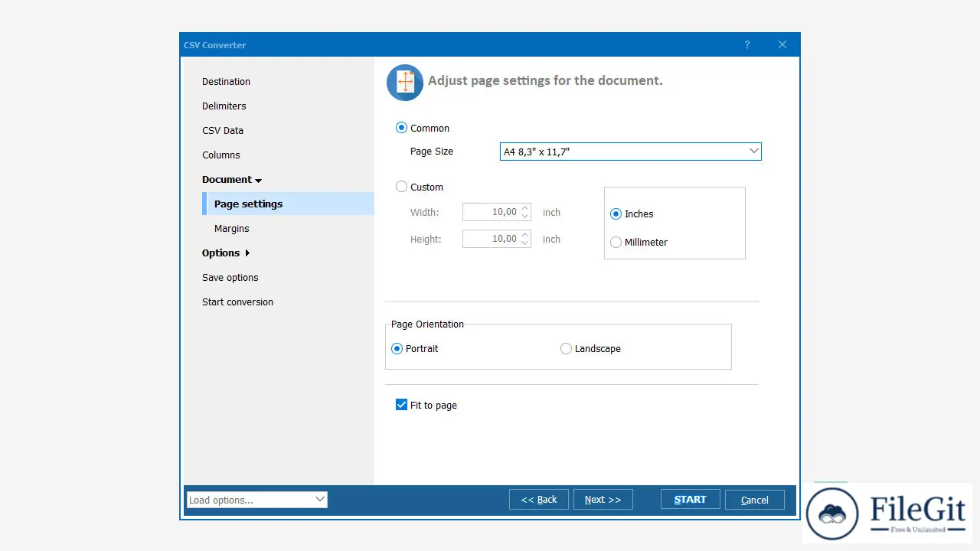Click the << Back button
The height and width of the screenshot is (551, 980).
[539, 500]
